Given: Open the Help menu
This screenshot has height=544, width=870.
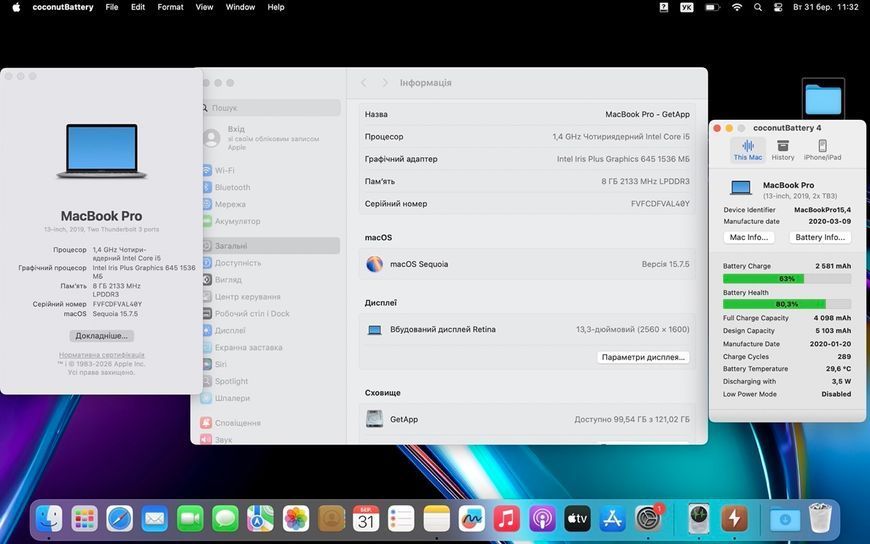Looking at the screenshot, I should pyautogui.click(x=276, y=7).
